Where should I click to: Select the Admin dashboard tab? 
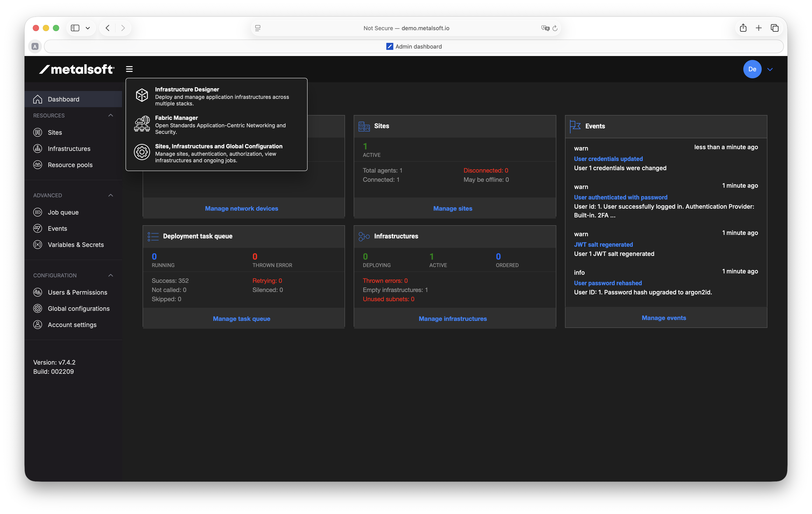coord(414,46)
